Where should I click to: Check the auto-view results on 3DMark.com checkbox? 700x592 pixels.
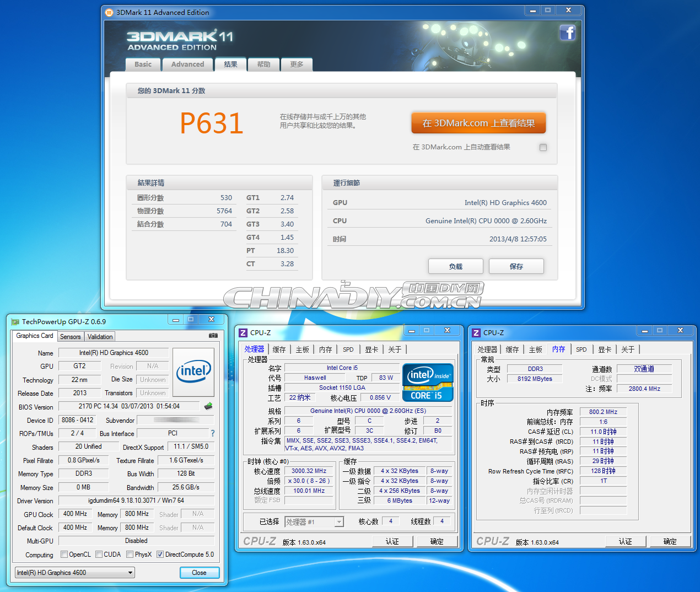(543, 147)
